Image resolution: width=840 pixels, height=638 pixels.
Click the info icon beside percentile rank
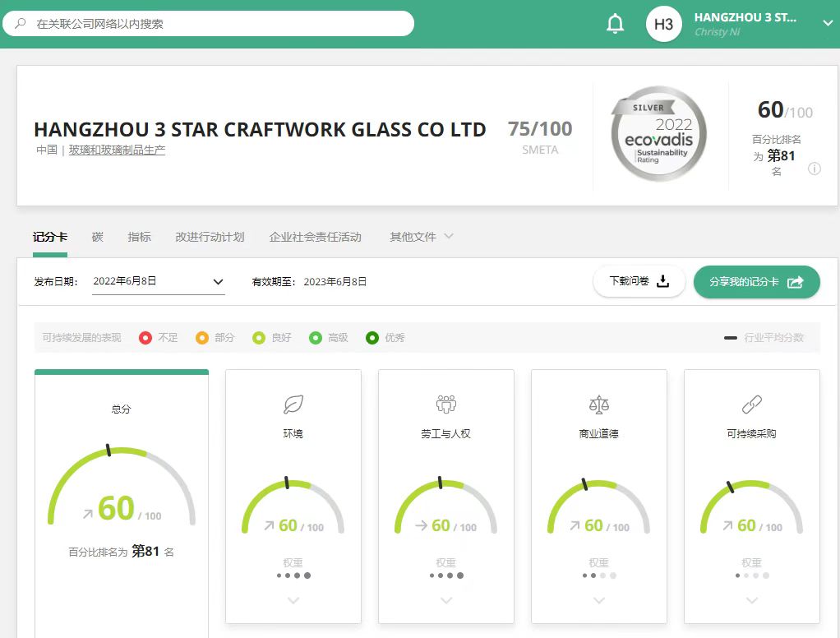coord(814,169)
